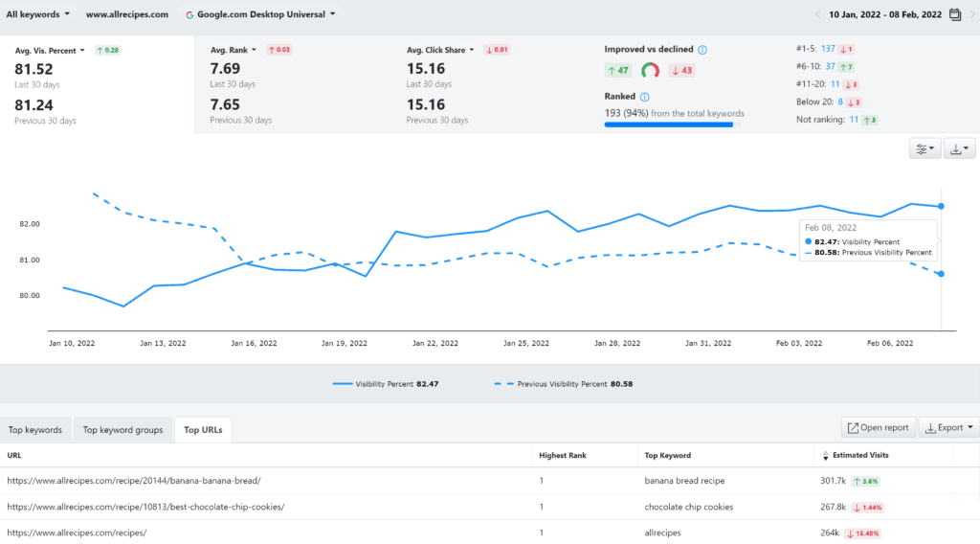
Task: Click the chart tooltip for Feb 08, 2022
Action: pos(869,240)
